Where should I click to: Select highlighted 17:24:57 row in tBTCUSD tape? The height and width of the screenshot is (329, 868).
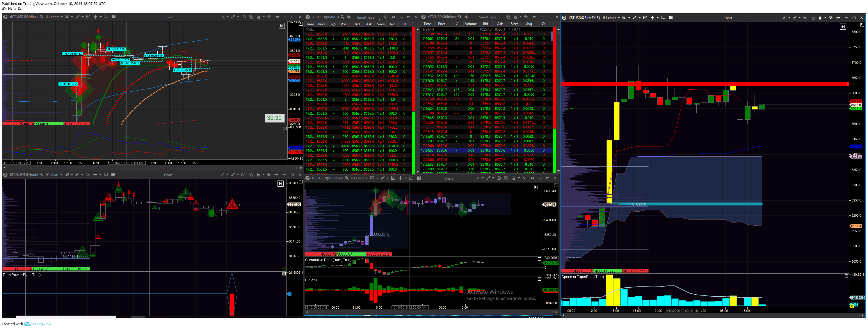point(487,151)
